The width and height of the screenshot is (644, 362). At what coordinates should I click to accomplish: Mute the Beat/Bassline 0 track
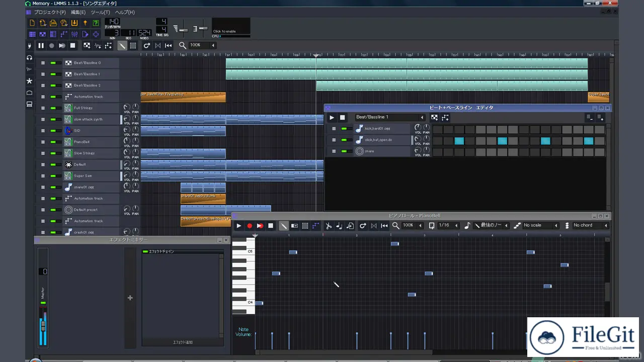pos(52,63)
